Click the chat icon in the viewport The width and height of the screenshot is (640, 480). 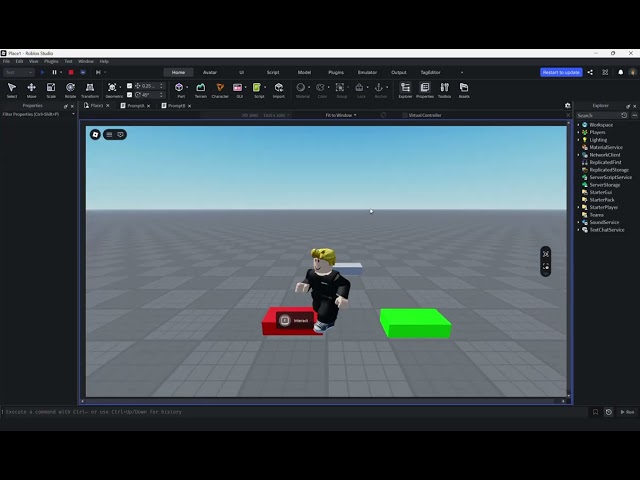(x=120, y=134)
